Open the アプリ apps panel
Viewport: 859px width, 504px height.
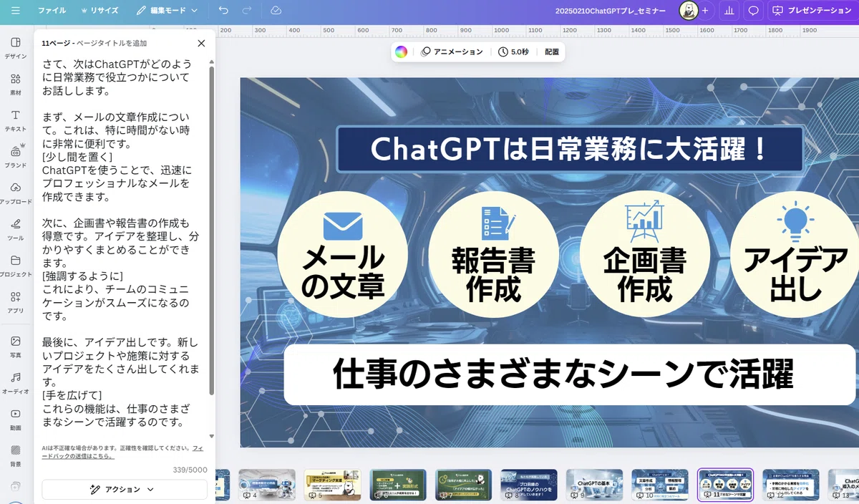[16, 302]
